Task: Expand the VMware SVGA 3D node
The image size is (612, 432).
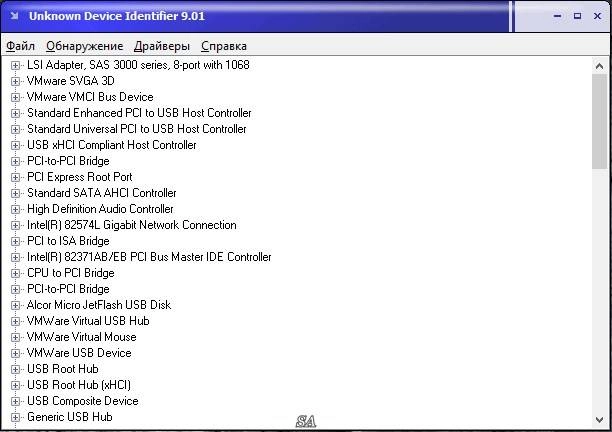Action: (15, 81)
